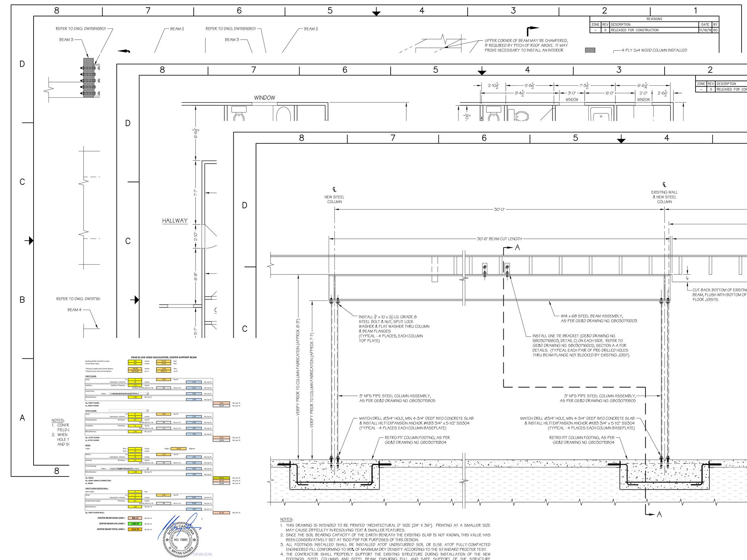Click the Building Width inches yellow cell
Screen dimensions: 747x560
tap(135, 361)
